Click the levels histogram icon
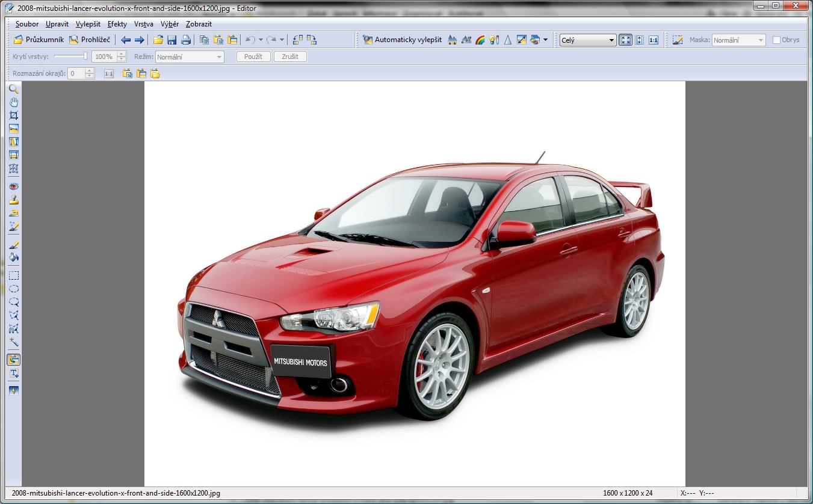Screen dimensions: 813x504 (453, 40)
